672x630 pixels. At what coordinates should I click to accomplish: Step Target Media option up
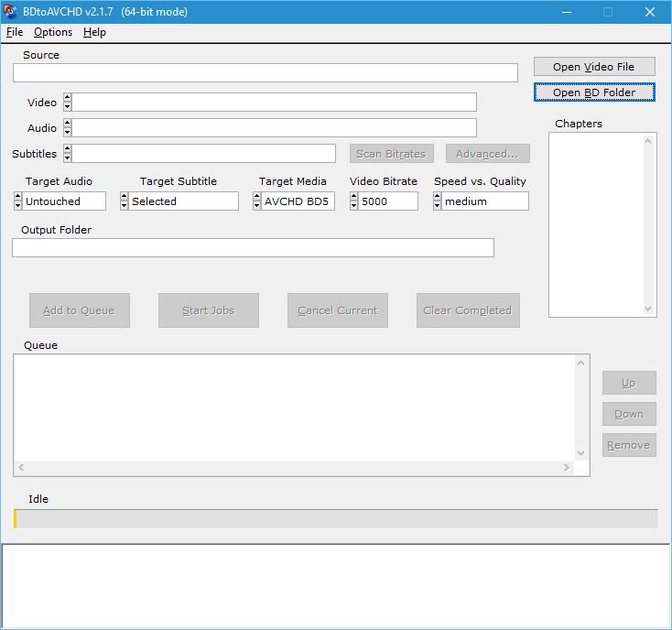[x=256, y=196]
